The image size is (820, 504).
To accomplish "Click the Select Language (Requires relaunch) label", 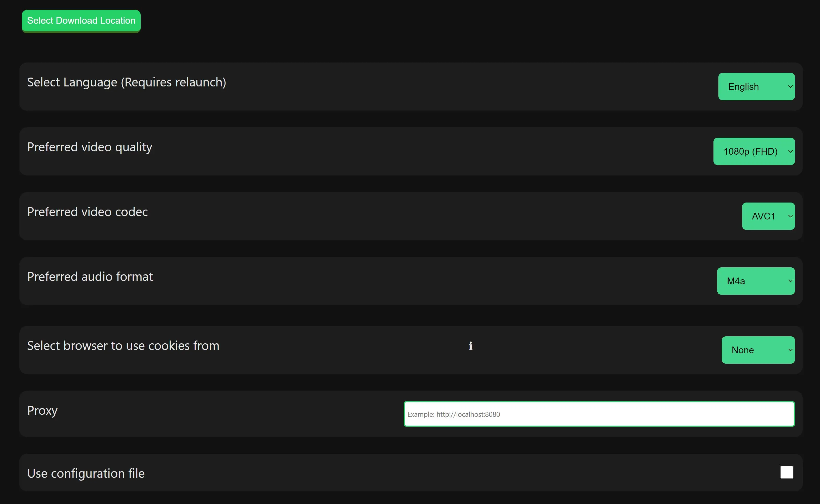I will [126, 82].
